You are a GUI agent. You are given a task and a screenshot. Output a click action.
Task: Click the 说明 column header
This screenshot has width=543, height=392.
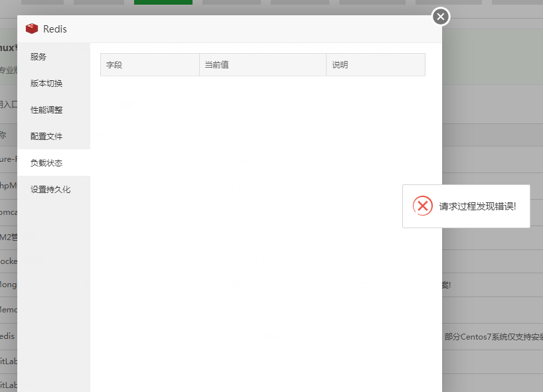tap(376, 65)
